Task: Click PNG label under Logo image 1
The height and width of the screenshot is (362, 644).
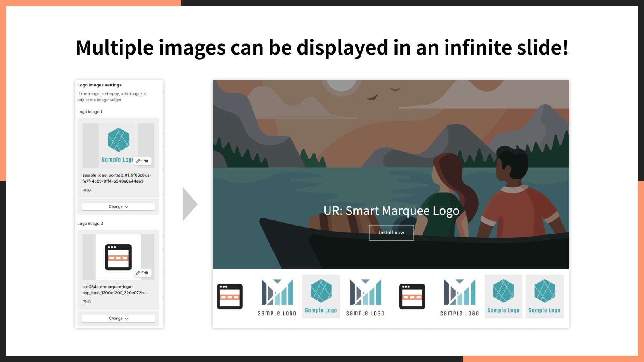Action: click(87, 190)
